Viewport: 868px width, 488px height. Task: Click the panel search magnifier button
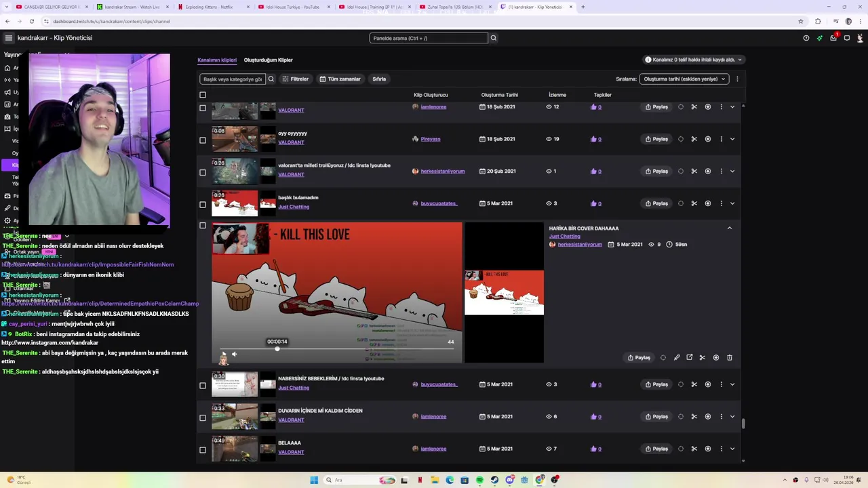click(x=493, y=38)
